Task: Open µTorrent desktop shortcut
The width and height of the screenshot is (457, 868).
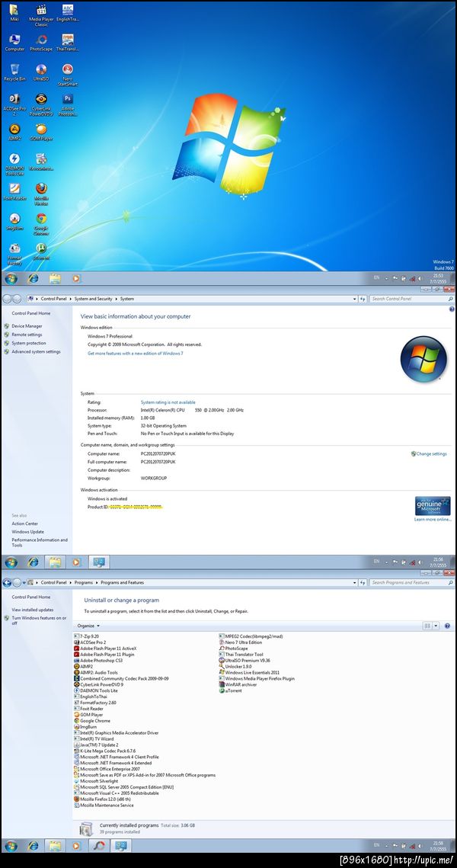Action: [41, 252]
